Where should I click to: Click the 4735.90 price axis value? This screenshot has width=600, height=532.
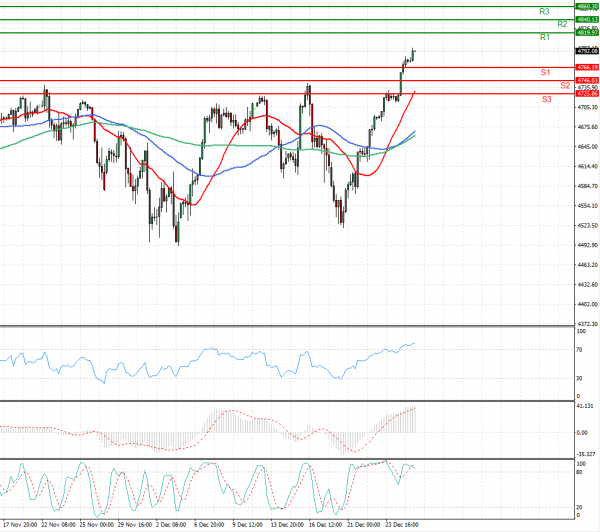[x=587, y=88]
